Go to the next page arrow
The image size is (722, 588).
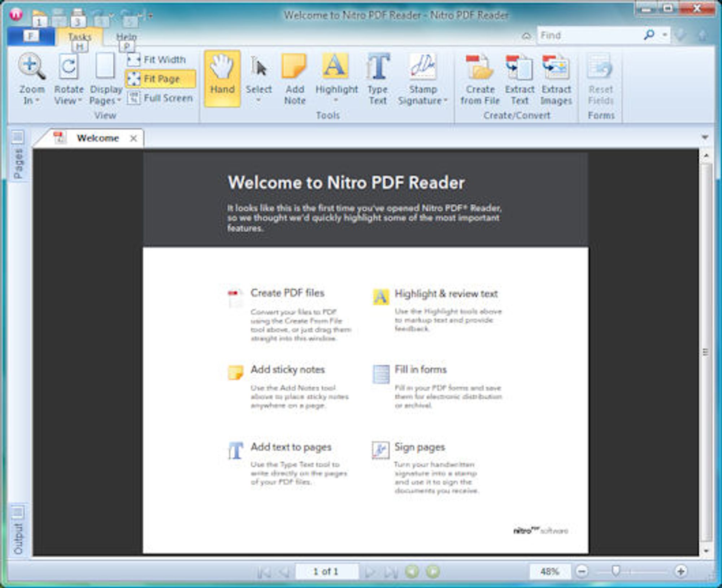click(370, 572)
